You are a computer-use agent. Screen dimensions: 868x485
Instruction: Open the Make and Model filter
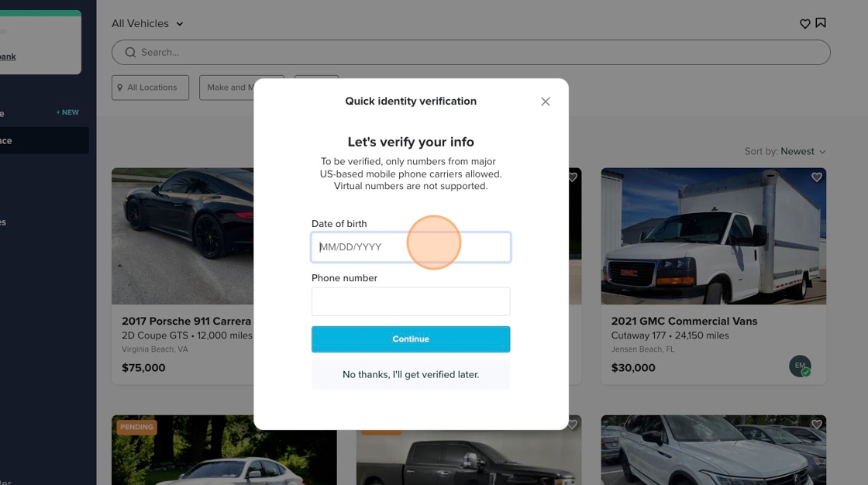(229, 88)
